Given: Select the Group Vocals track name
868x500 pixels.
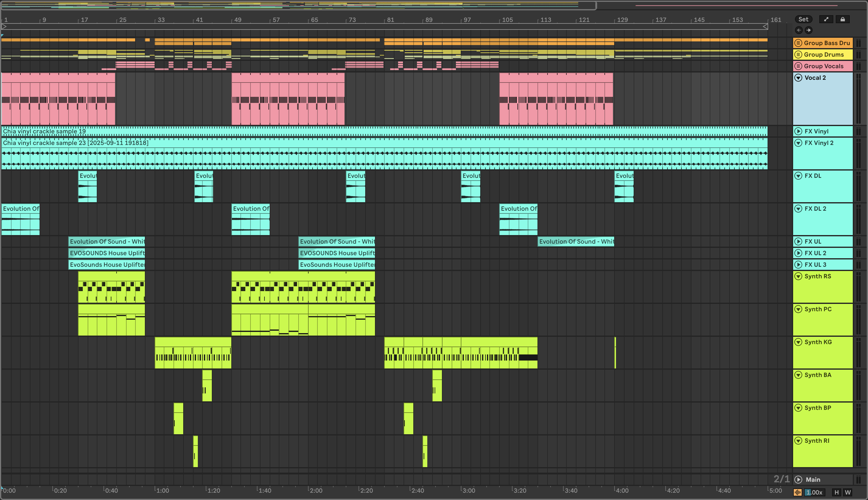Looking at the screenshot, I should (x=823, y=66).
